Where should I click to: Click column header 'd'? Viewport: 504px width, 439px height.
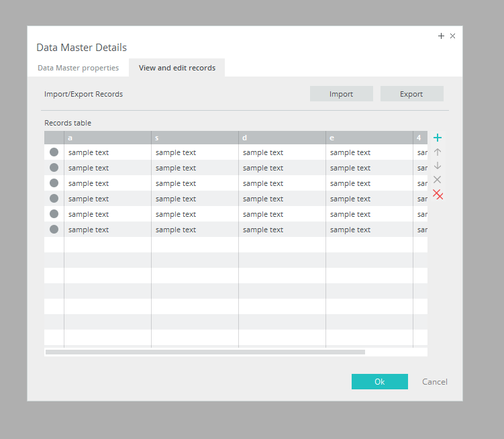pos(282,138)
